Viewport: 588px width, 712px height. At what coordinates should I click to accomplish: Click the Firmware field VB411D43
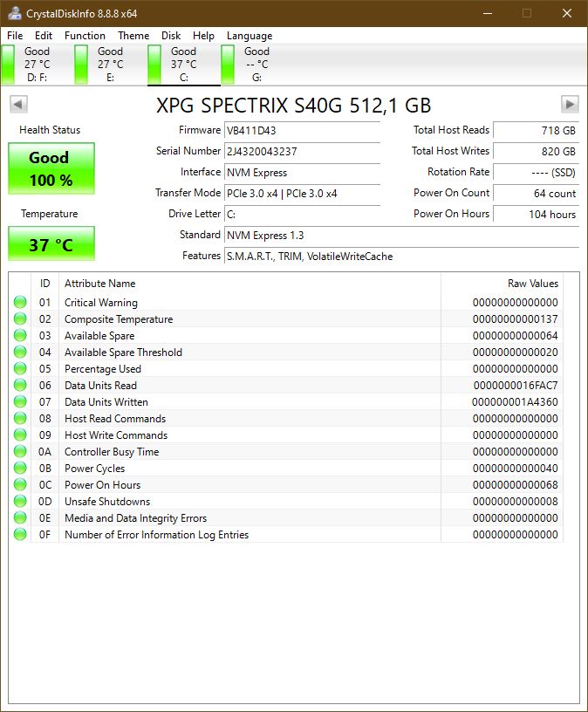[x=302, y=130]
